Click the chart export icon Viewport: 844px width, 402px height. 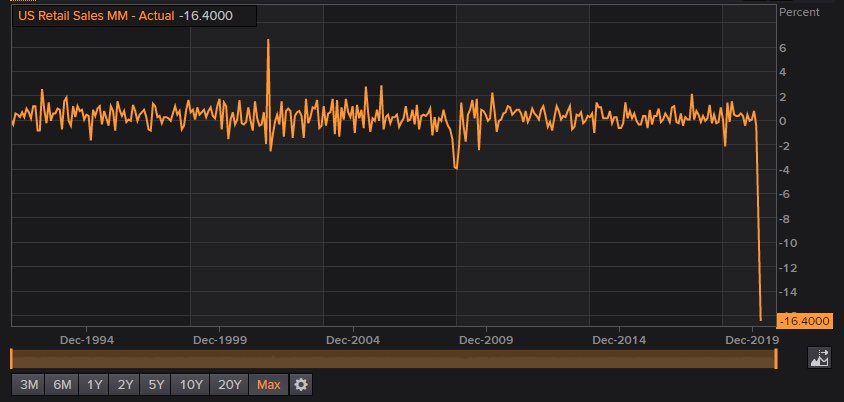coord(819,358)
